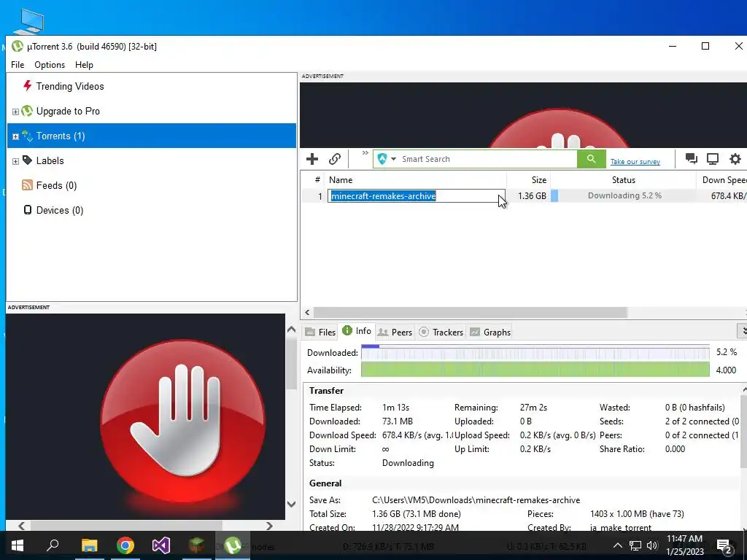Click the Add Torrent plus icon
Image resolution: width=747 pixels, height=560 pixels.
(x=312, y=159)
